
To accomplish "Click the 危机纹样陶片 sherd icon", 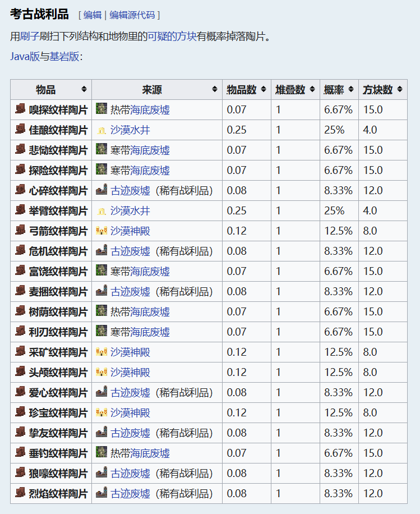I will click(x=20, y=250).
